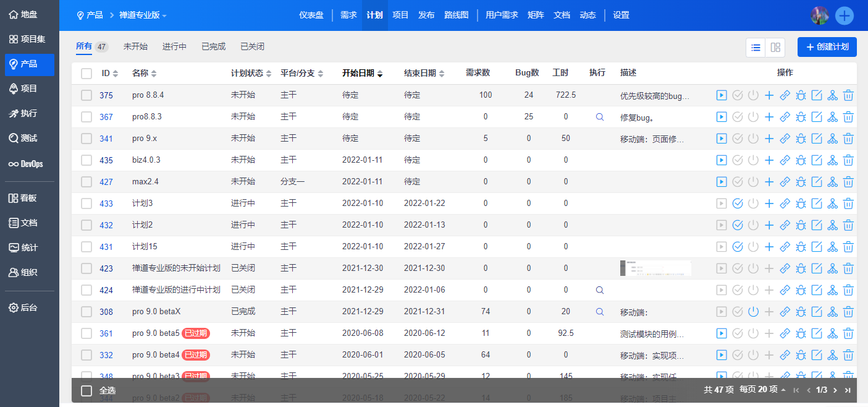Viewport: 868px width, 407px height.
Task: Switch to kanban view toggle button
Action: point(775,48)
